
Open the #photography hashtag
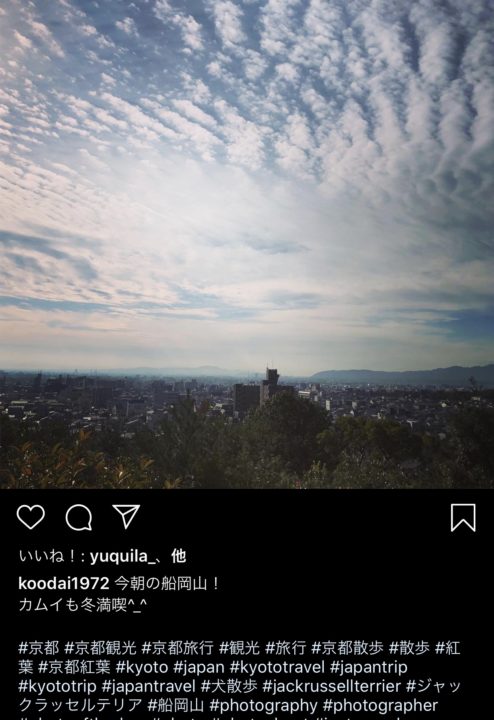tap(264, 705)
